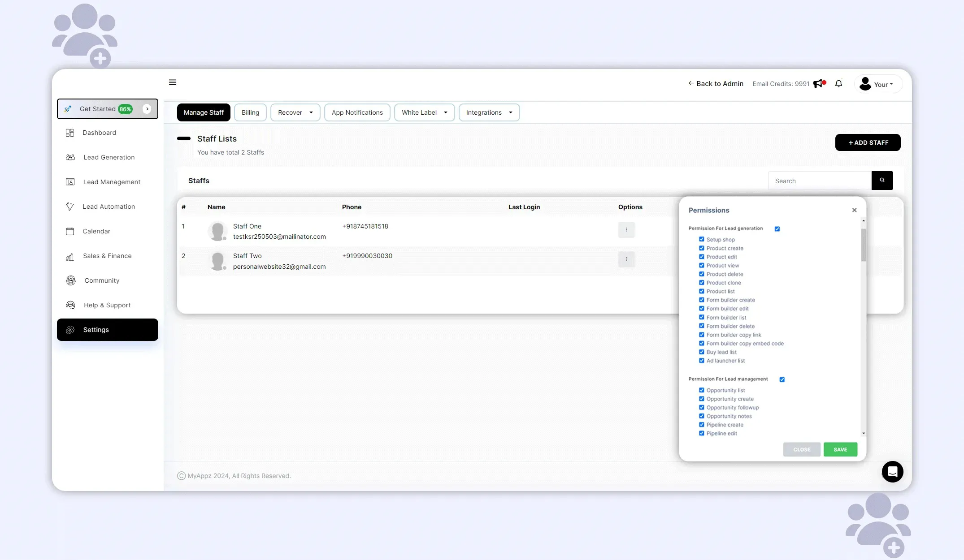Switch to the Manage Staff tab
964x560 pixels.
(x=204, y=112)
